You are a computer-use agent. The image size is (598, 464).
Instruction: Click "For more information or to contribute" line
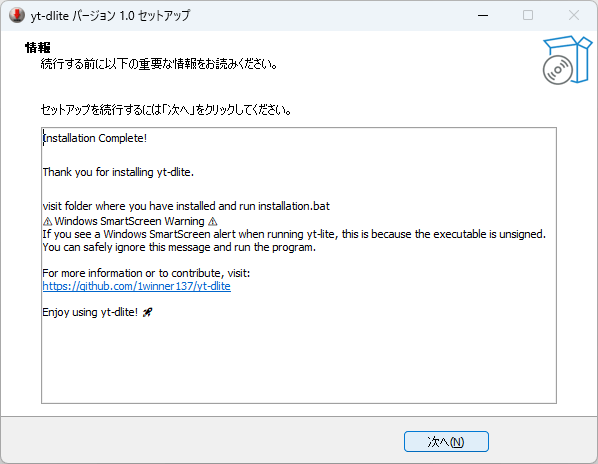pos(146,273)
